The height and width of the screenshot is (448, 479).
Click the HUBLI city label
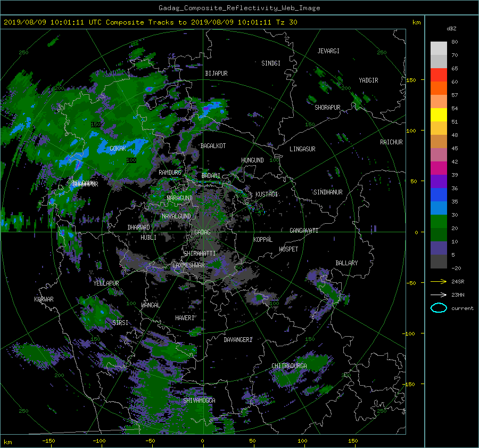(148, 238)
